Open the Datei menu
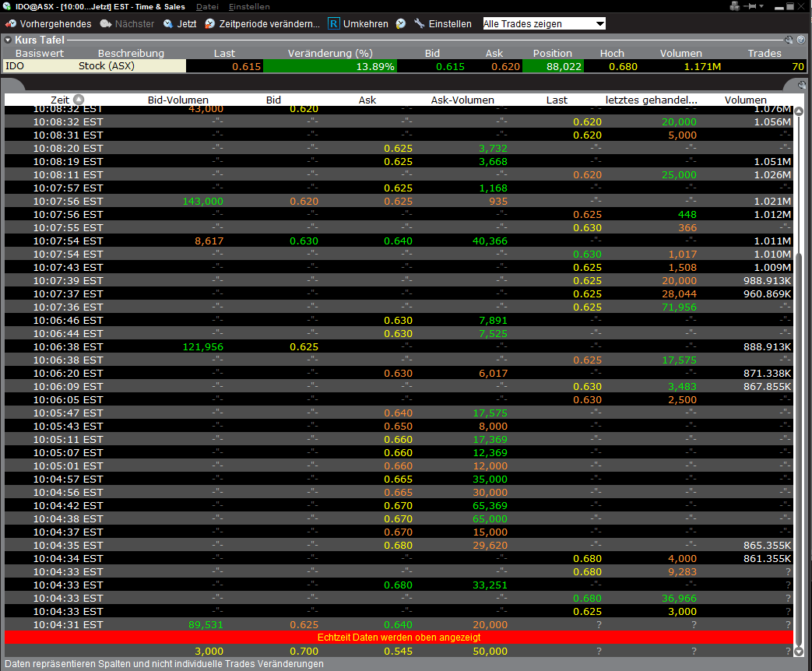The image size is (812, 671). [207, 7]
